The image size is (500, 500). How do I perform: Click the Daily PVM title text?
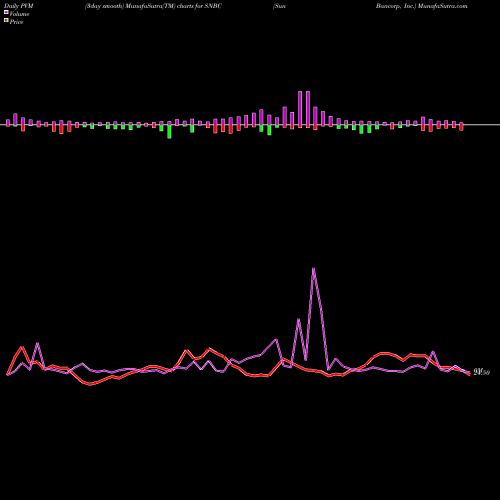19,6
